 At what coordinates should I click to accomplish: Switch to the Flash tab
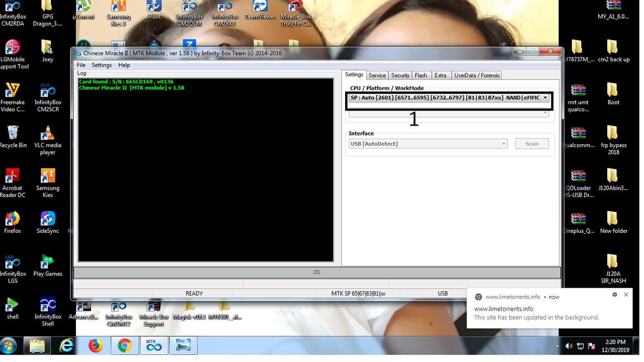[x=421, y=75]
